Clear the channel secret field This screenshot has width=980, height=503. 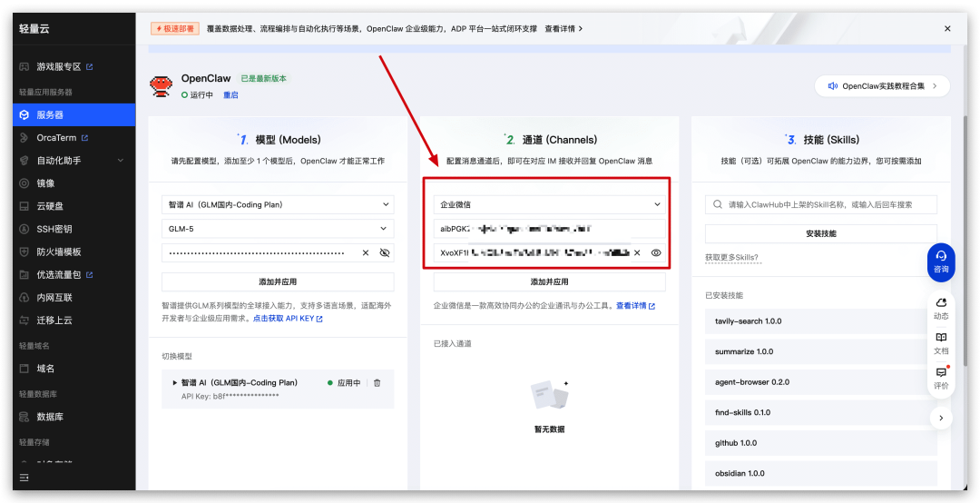[x=637, y=252]
